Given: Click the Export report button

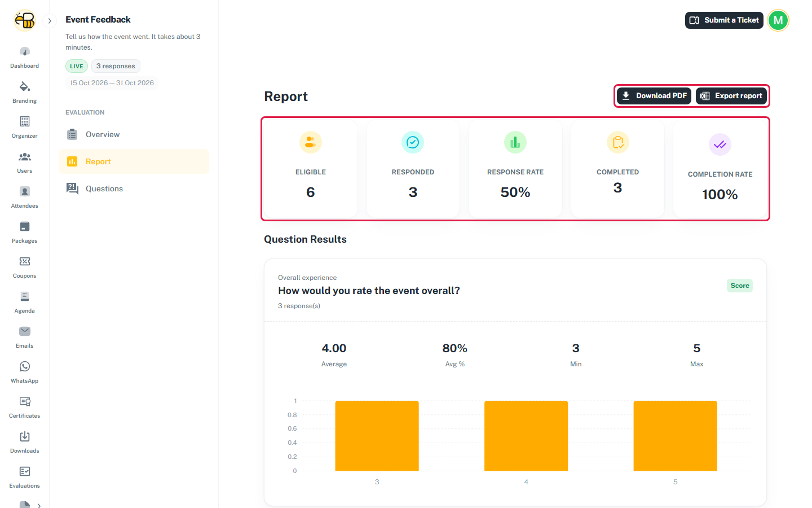Looking at the screenshot, I should tap(731, 96).
